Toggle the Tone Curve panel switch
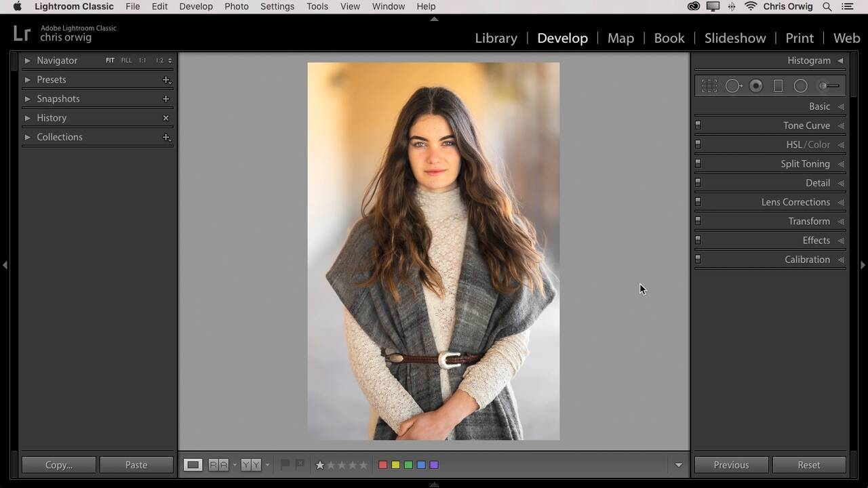Image resolution: width=868 pixels, height=488 pixels. (698, 125)
